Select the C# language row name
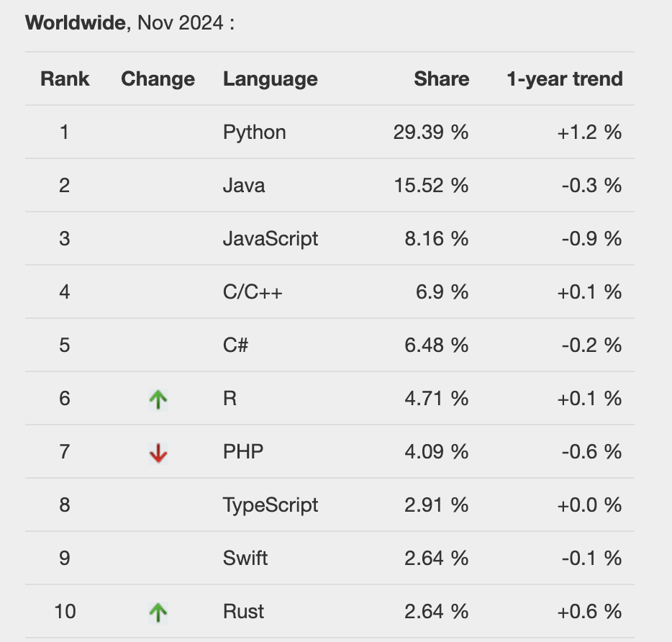This screenshot has width=672, height=642. [236, 345]
